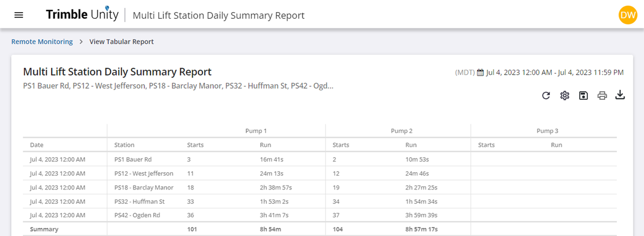Click the save report icon
Image resolution: width=644 pixels, height=236 pixels.
[583, 96]
